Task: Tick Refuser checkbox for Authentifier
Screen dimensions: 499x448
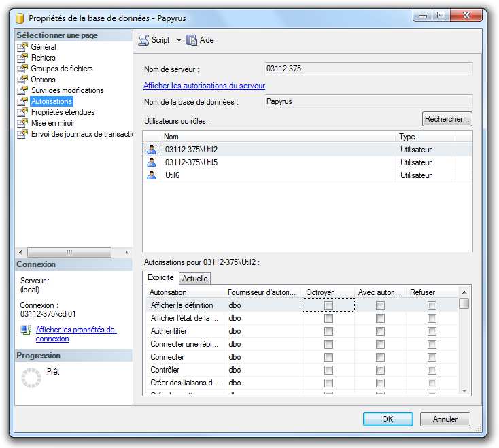Action: coord(432,332)
